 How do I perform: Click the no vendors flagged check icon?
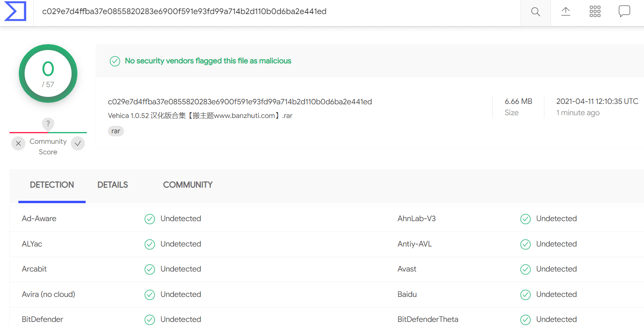[x=115, y=61]
